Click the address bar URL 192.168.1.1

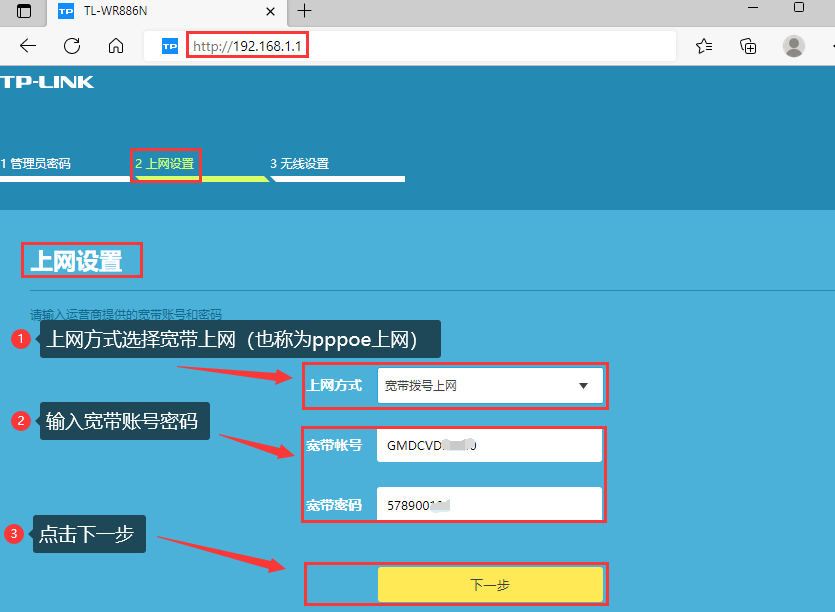pyautogui.click(x=247, y=46)
